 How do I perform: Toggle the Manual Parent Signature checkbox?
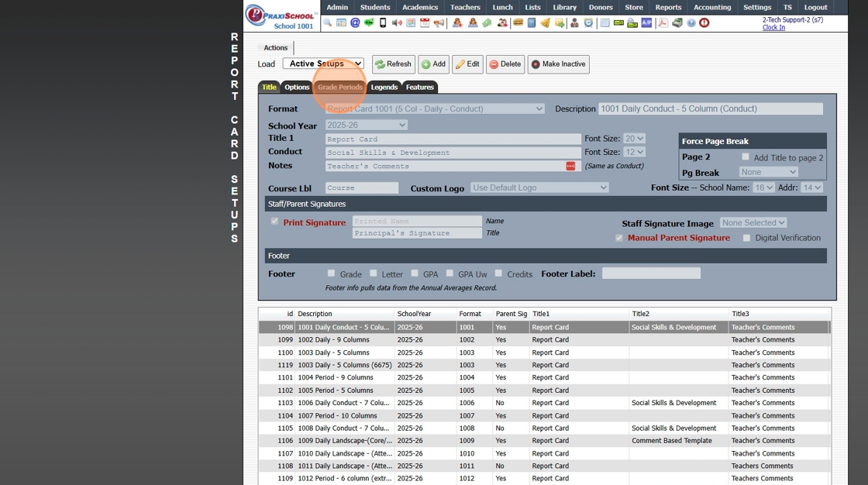[x=619, y=238]
